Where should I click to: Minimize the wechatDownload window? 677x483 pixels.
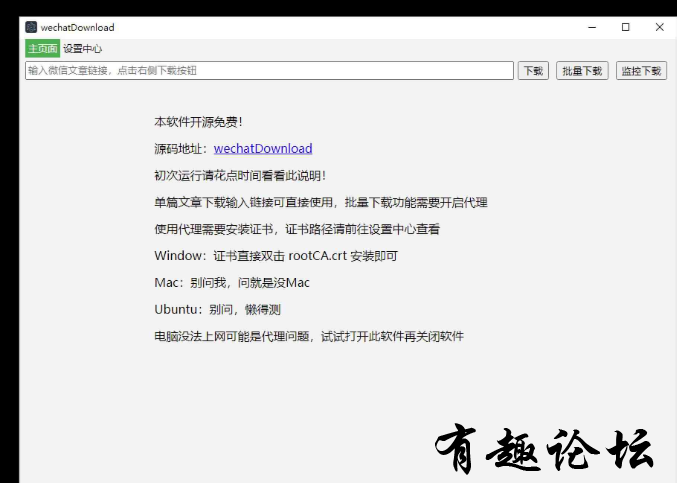(x=592, y=27)
